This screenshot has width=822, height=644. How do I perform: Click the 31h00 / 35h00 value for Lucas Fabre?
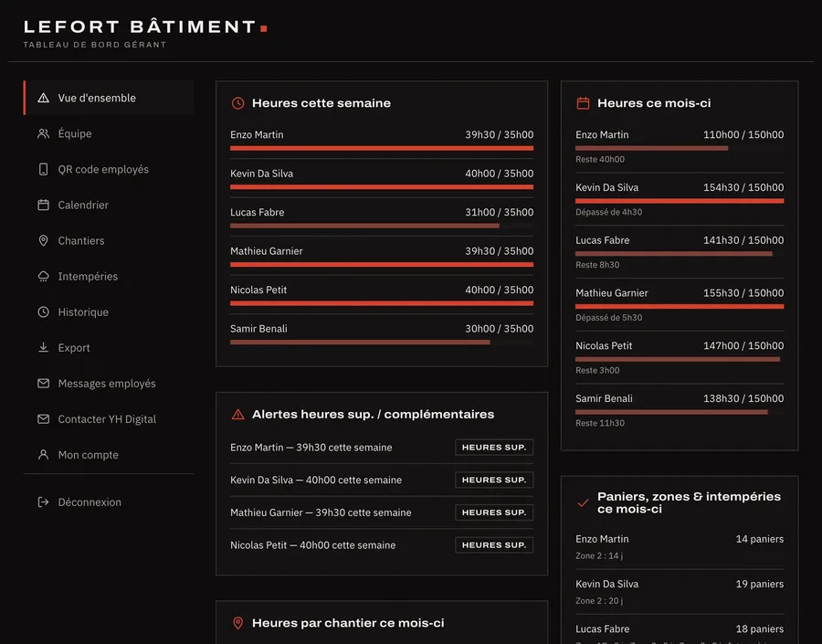[499, 213]
